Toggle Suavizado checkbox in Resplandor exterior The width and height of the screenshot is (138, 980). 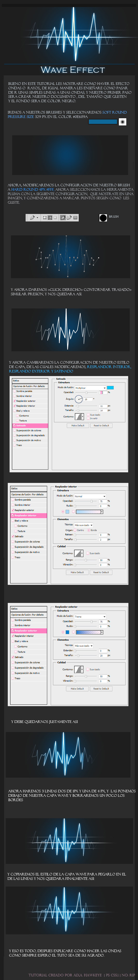point(88,669)
